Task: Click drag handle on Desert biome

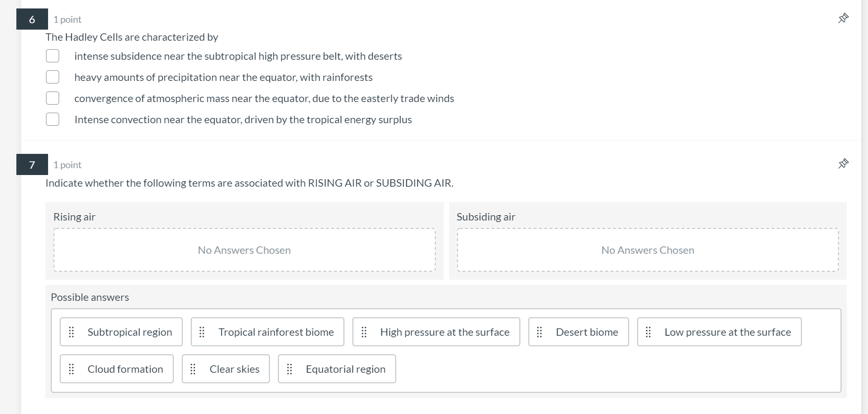Action: [539, 332]
